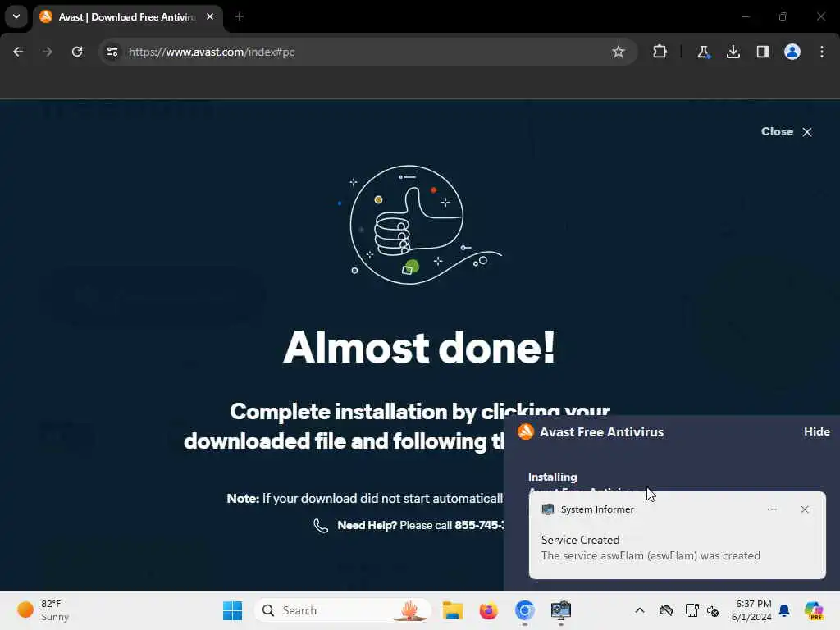Screen dimensions: 840x630
Task: Open the Windows Start menu
Action: [232, 610]
